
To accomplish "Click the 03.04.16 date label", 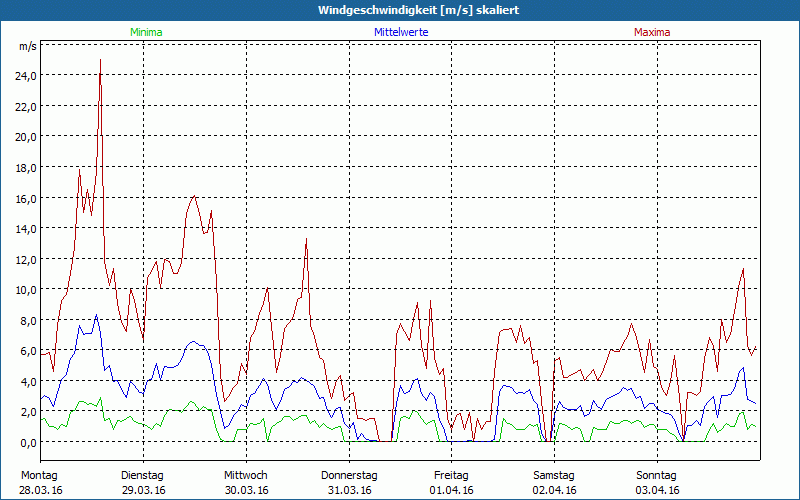I will pos(658,490).
